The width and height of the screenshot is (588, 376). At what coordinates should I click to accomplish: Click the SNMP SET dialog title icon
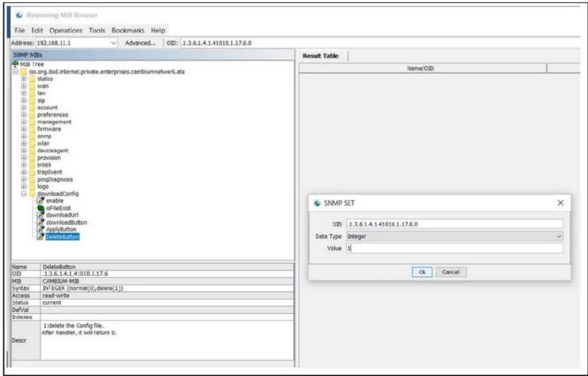pyautogui.click(x=317, y=203)
